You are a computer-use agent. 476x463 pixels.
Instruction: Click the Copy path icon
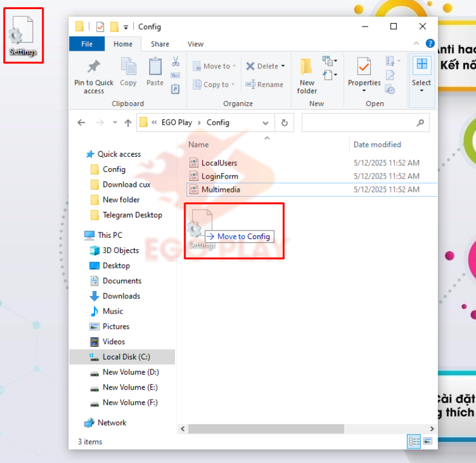(176, 75)
